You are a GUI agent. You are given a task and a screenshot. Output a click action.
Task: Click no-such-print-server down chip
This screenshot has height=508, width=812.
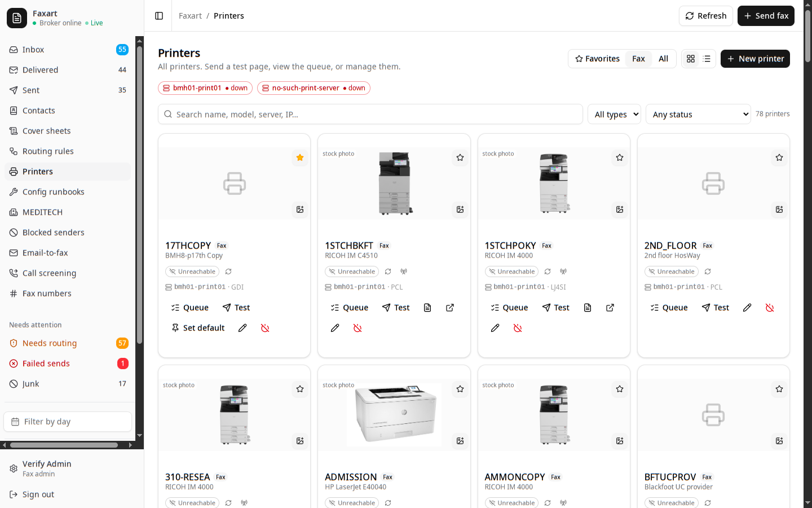point(314,88)
